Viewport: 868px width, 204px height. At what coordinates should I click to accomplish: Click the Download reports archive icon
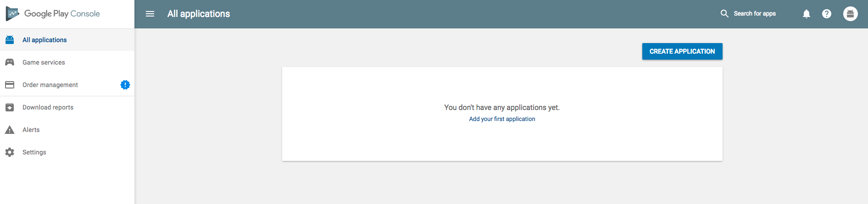coord(10,107)
